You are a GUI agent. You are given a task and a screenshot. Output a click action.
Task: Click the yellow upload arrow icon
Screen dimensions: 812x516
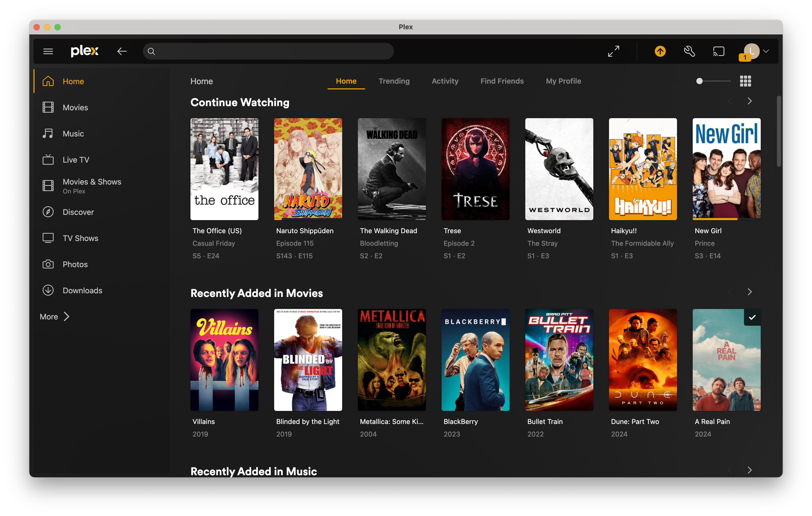[660, 51]
